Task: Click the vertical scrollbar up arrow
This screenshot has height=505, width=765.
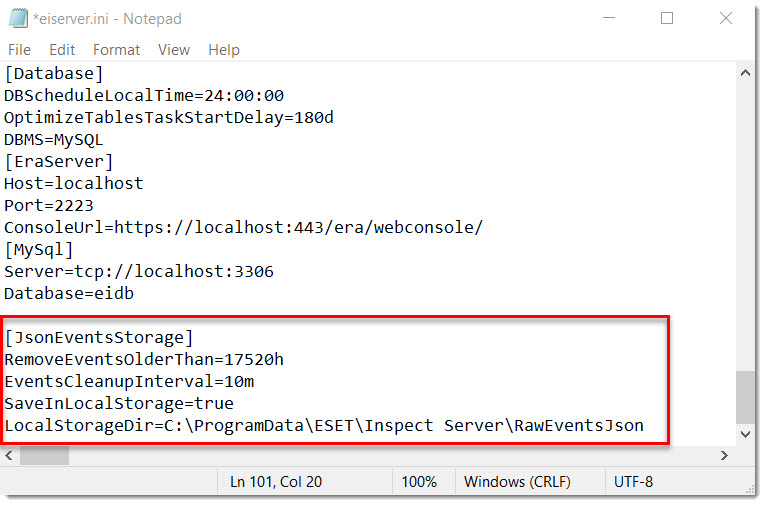Action: point(745,73)
